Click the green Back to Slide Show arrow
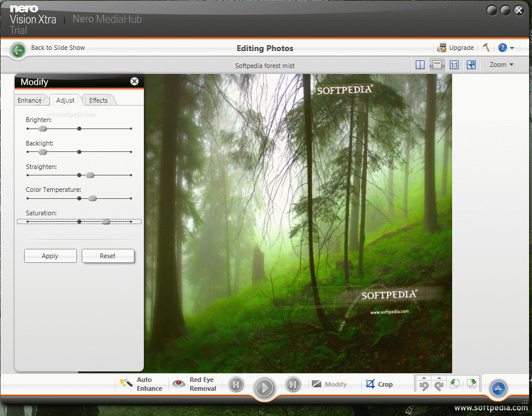The image size is (532, 416). coord(18,50)
